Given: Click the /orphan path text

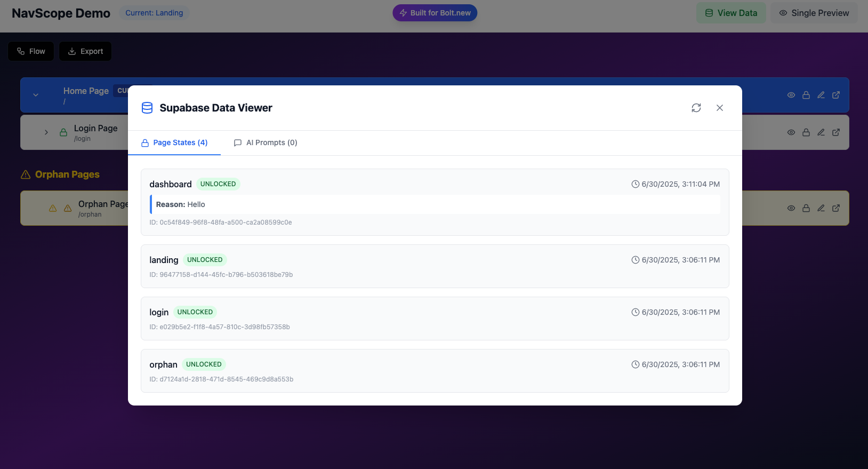Looking at the screenshot, I should 90,214.
